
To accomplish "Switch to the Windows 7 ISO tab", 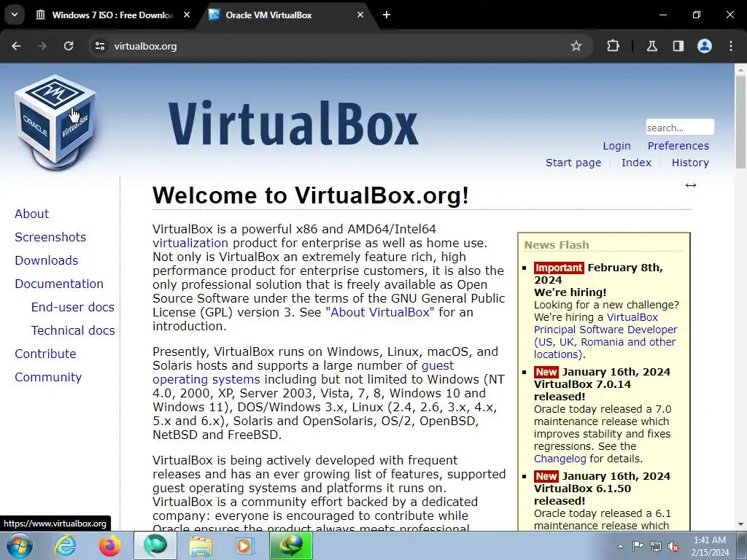I will pyautogui.click(x=112, y=15).
